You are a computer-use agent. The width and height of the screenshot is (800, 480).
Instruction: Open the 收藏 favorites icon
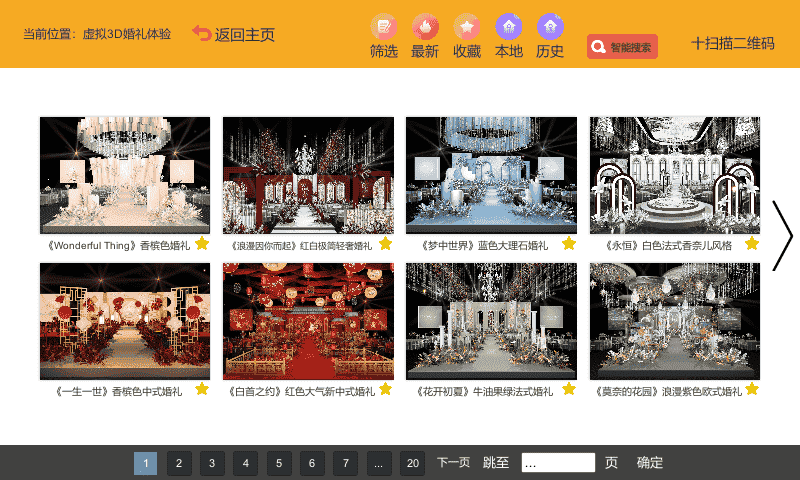[x=467, y=27]
